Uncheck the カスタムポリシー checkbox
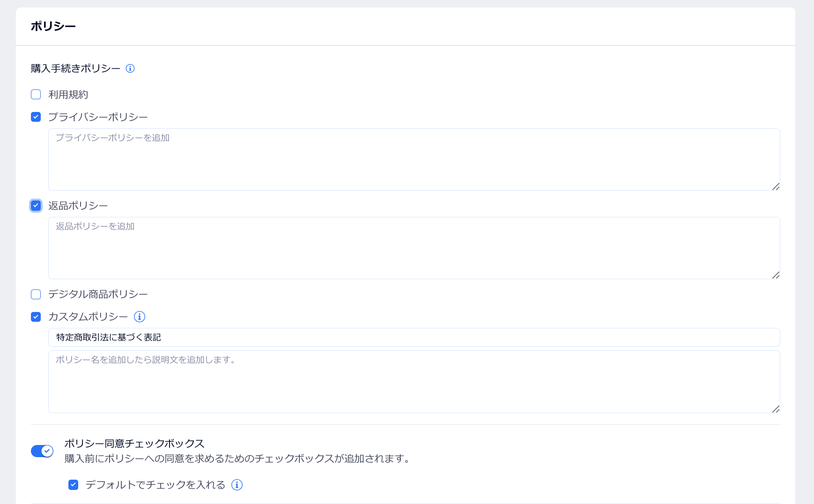814x504 pixels. (x=36, y=317)
